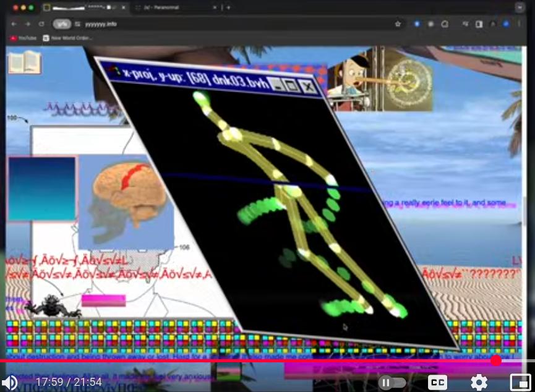Click the open book icon
Screen dimensions: 535x392
click(x=25, y=62)
